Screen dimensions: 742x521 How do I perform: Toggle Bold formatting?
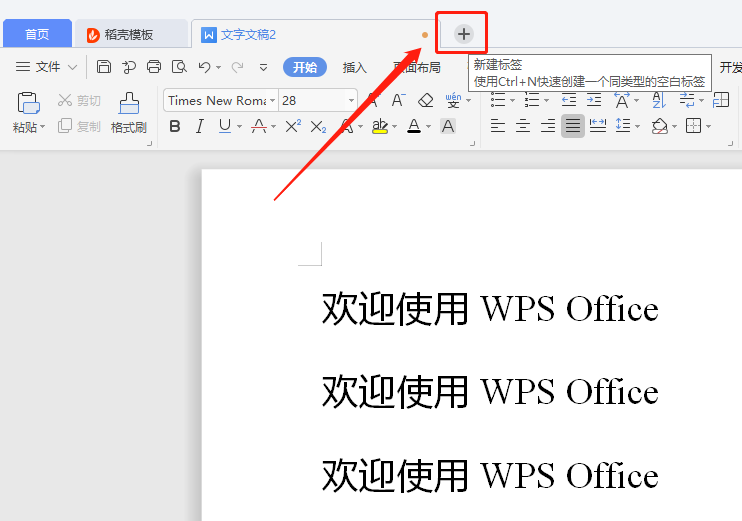175,126
